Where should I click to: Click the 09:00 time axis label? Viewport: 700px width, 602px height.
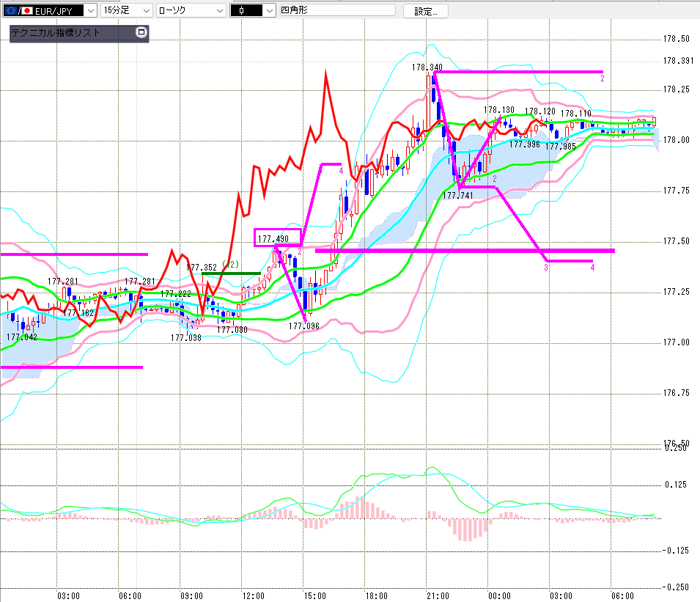pyautogui.click(x=191, y=596)
